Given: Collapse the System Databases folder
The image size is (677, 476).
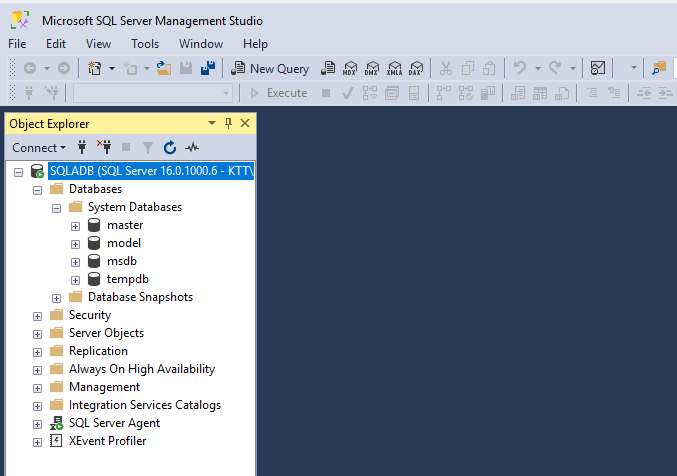Looking at the screenshot, I should [x=57, y=208].
